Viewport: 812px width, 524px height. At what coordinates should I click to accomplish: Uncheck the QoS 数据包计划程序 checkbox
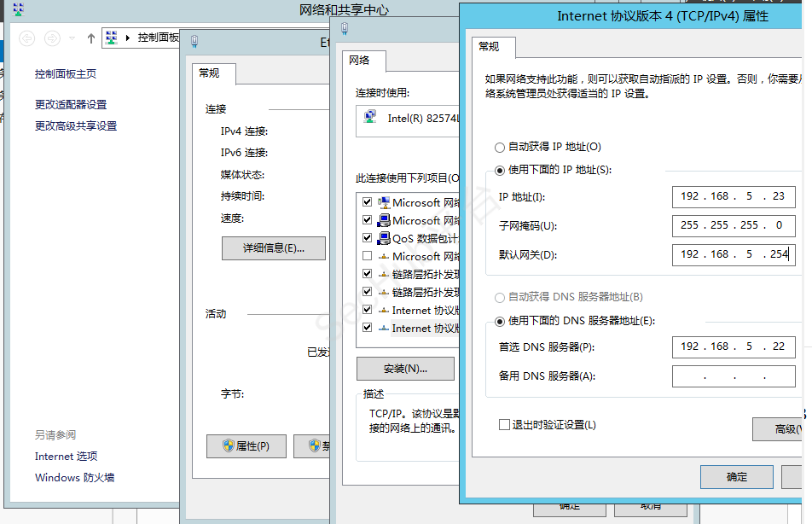(366, 237)
